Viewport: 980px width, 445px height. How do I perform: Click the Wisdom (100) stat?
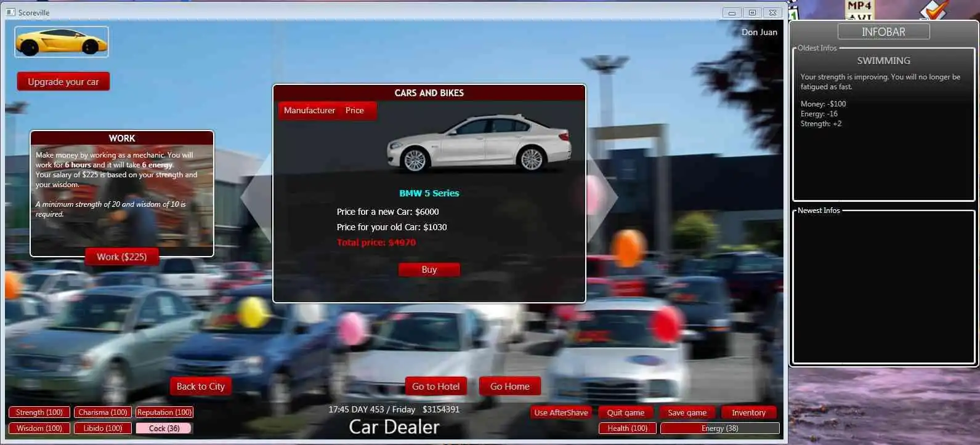pos(39,428)
